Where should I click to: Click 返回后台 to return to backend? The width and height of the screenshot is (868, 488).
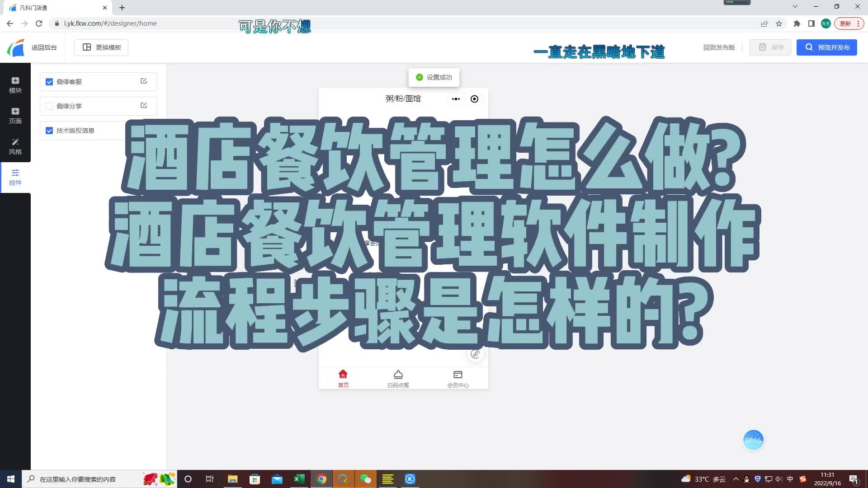[44, 47]
